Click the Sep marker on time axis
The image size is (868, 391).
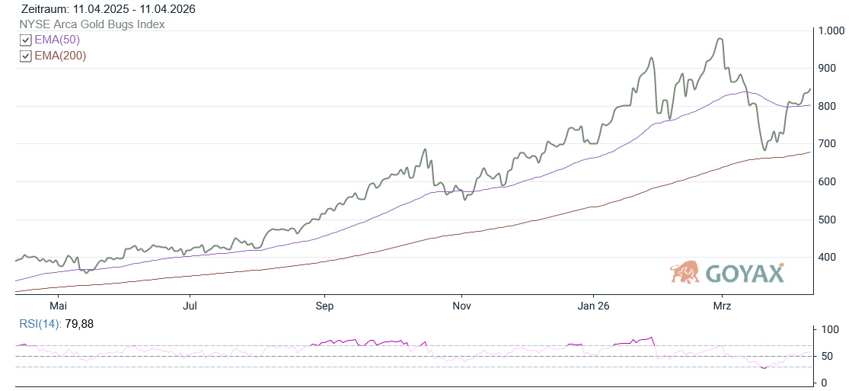tap(325, 306)
